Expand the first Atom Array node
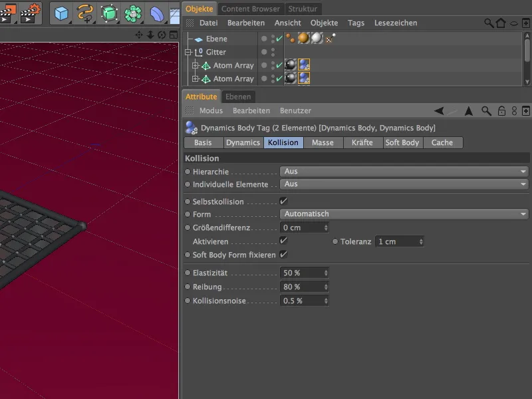The height and width of the screenshot is (399, 532). click(x=195, y=65)
